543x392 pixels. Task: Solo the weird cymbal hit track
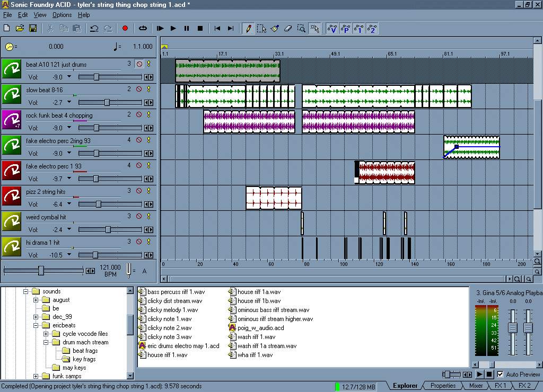149,216
